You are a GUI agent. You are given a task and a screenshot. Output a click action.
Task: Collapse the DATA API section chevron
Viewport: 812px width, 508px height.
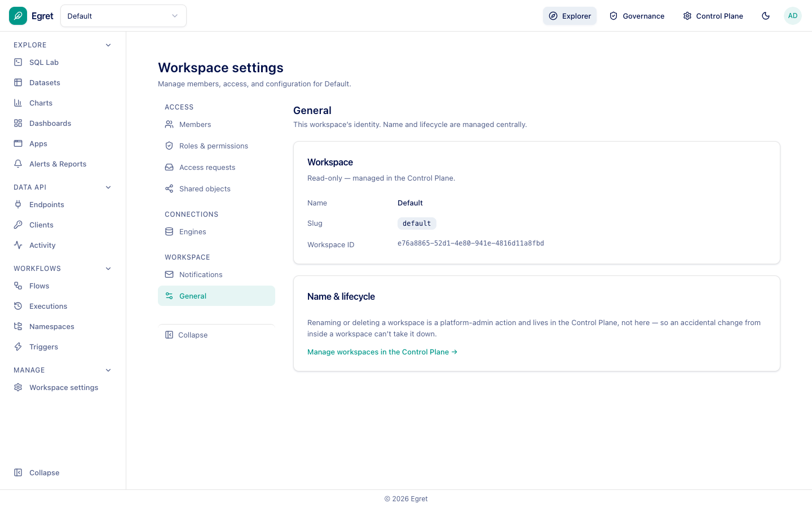click(x=108, y=187)
